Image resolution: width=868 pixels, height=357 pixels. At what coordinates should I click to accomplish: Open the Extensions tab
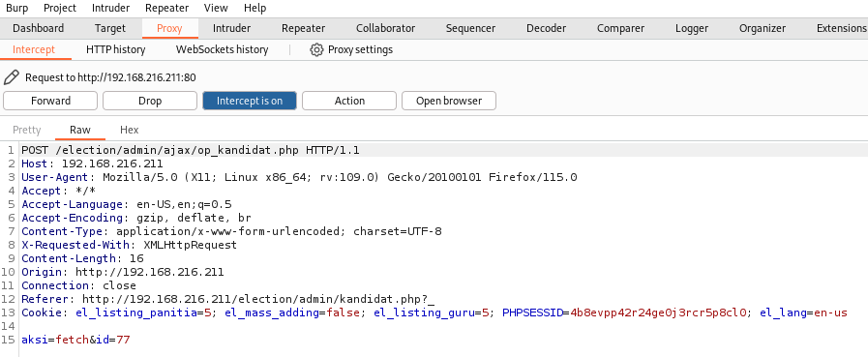tap(841, 28)
